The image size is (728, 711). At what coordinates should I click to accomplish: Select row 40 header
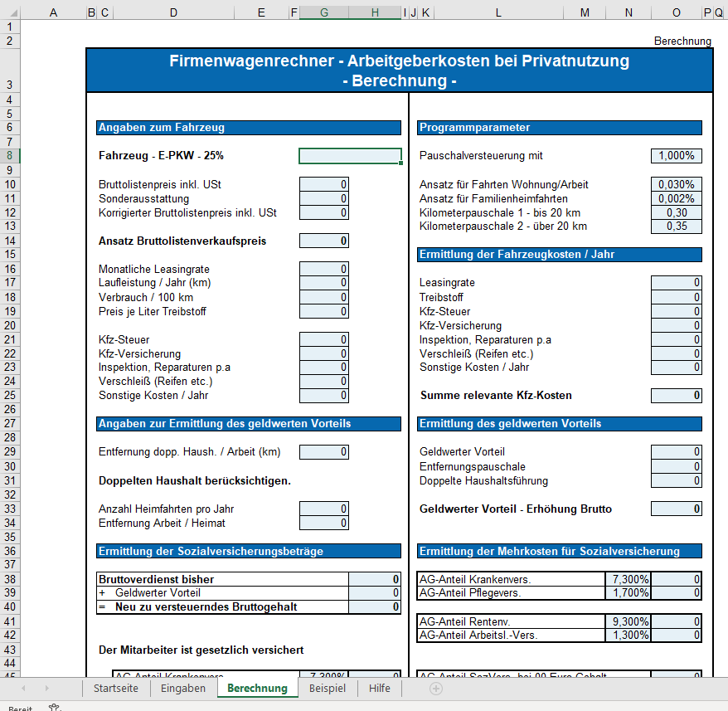pyautogui.click(x=10, y=607)
